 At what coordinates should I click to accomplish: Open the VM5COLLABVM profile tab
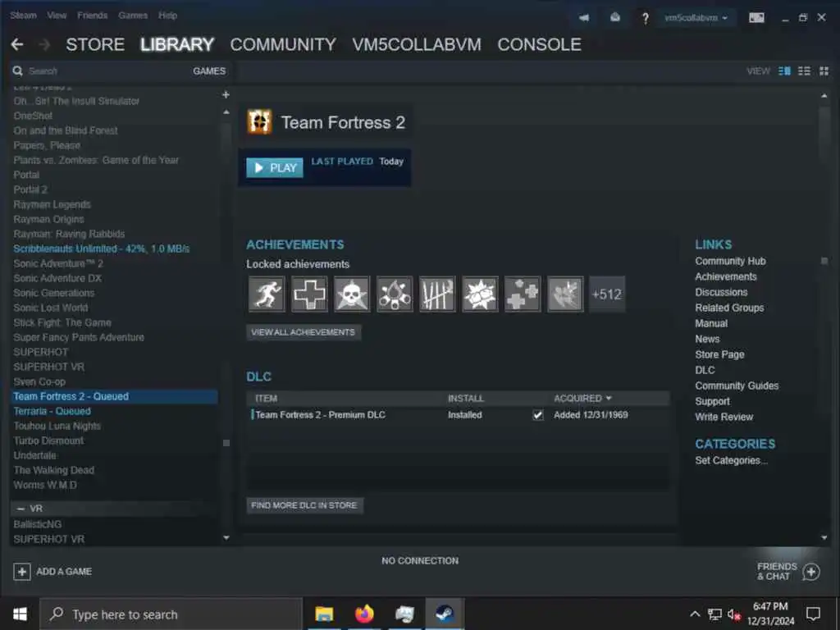[x=417, y=44]
